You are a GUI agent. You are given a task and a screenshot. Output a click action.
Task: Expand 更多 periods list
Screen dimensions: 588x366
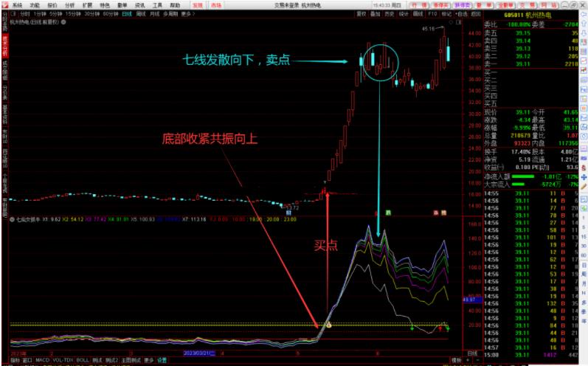(x=187, y=14)
